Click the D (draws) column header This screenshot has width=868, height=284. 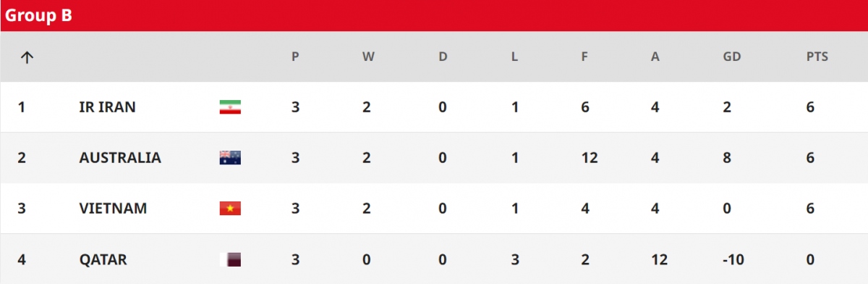(x=443, y=57)
